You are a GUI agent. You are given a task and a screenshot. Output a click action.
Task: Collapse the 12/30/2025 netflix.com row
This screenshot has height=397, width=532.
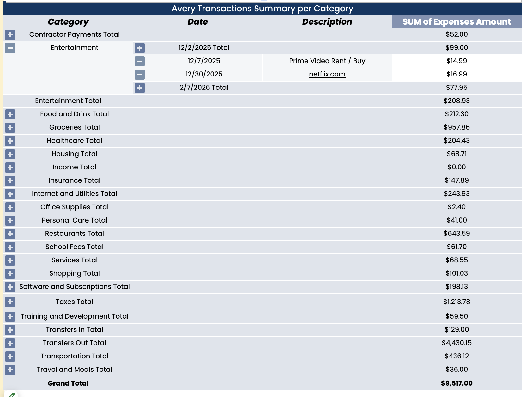tap(139, 75)
